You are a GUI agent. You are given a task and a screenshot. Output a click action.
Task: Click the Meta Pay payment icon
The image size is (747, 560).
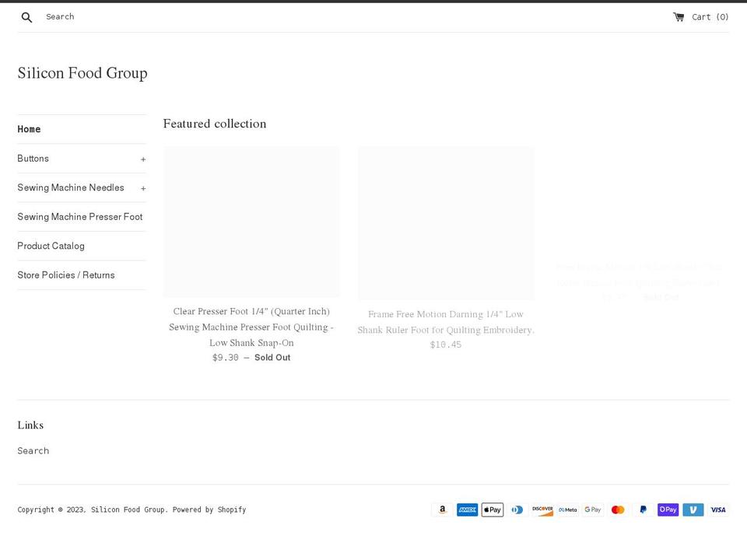(568, 509)
